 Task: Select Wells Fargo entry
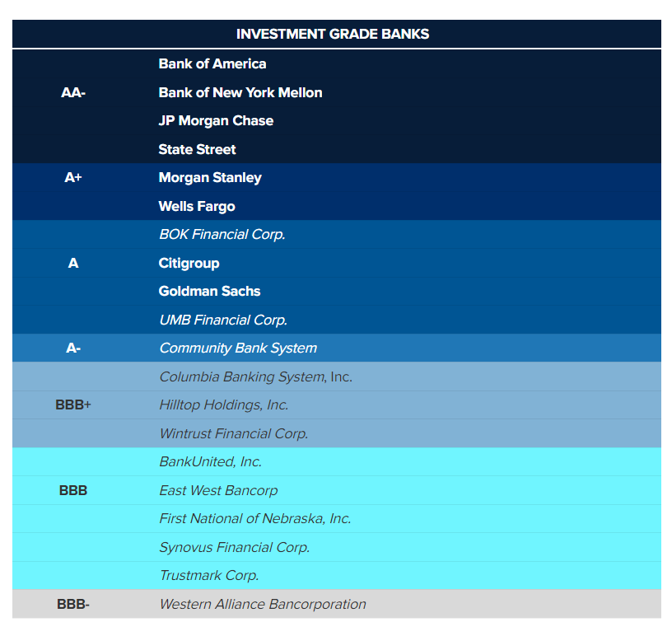pos(197,206)
